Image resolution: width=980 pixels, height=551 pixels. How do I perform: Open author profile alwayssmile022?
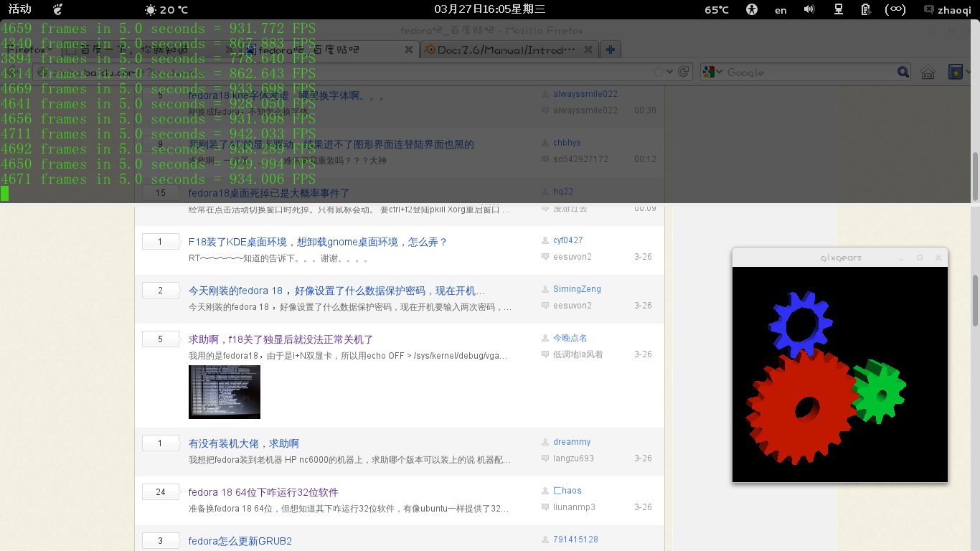[x=585, y=94]
